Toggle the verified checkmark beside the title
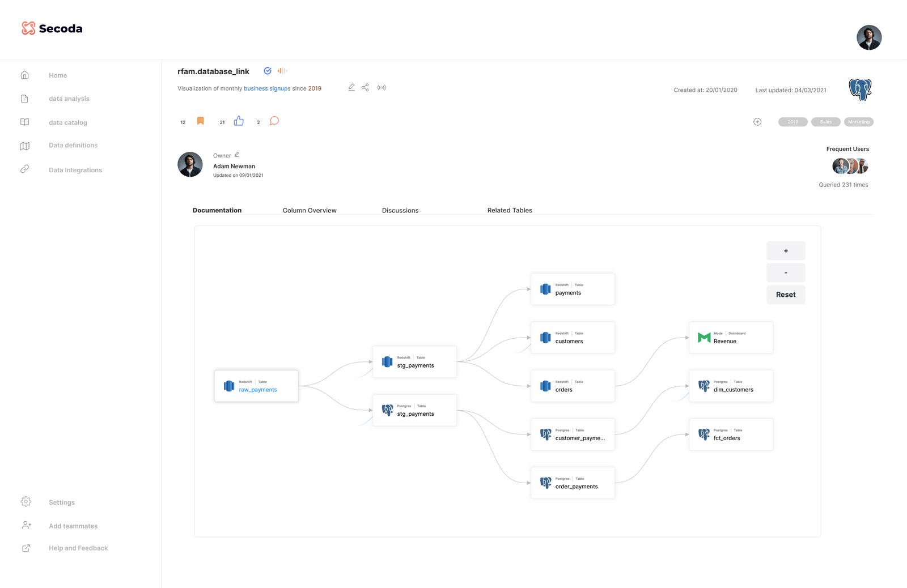Image resolution: width=907 pixels, height=588 pixels. point(268,71)
